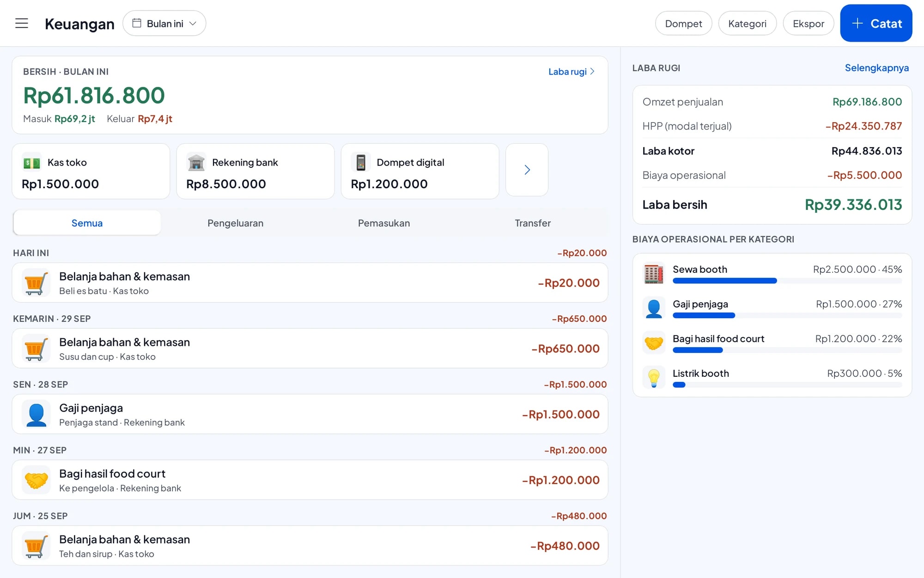Viewport: 924px width, 578px height.
Task: Click the Catat button
Action: 876,23
